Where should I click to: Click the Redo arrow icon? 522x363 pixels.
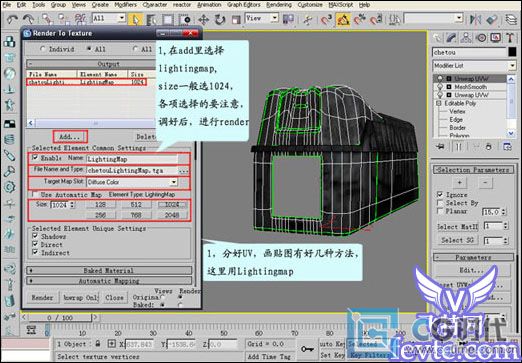click(29, 19)
